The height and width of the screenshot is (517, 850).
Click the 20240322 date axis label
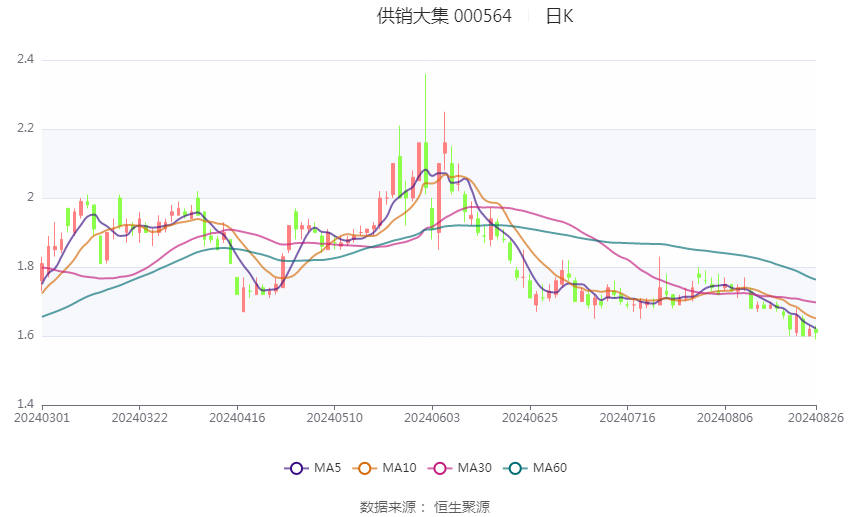pos(139,418)
